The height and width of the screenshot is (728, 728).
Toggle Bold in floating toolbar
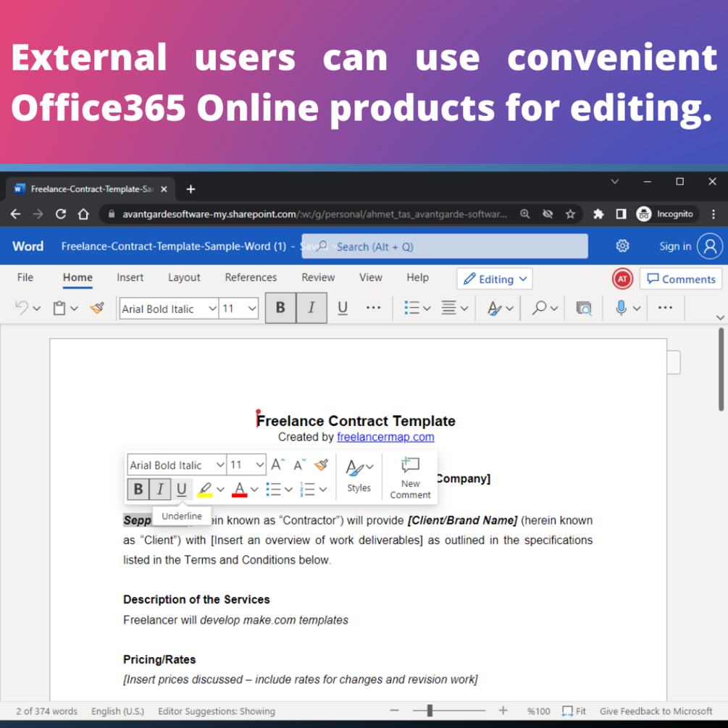138,489
